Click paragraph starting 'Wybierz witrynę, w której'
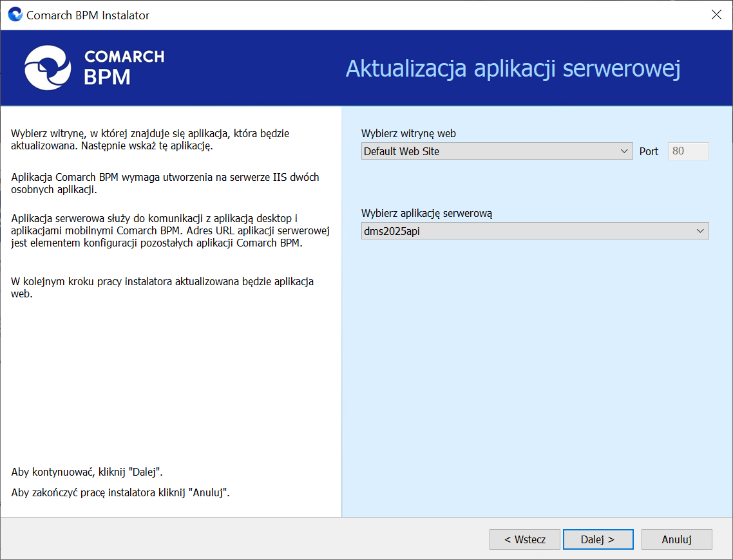 [150, 140]
